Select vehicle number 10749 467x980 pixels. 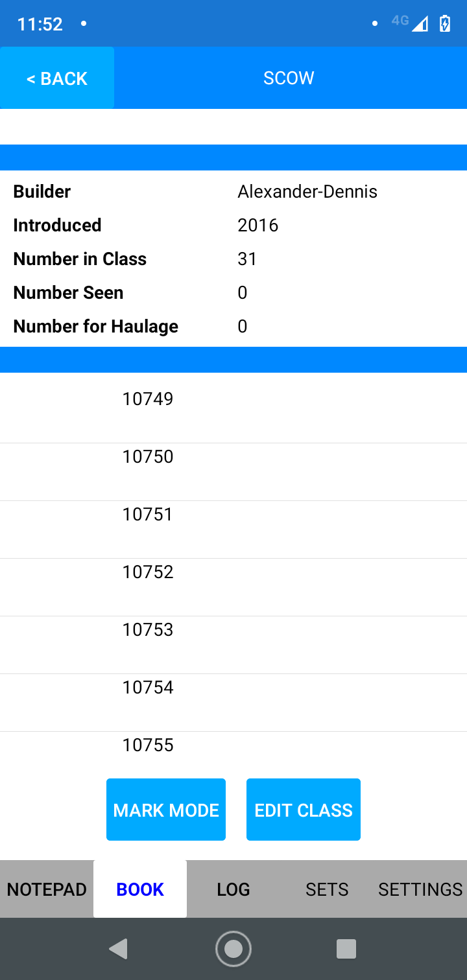(147, 399)
